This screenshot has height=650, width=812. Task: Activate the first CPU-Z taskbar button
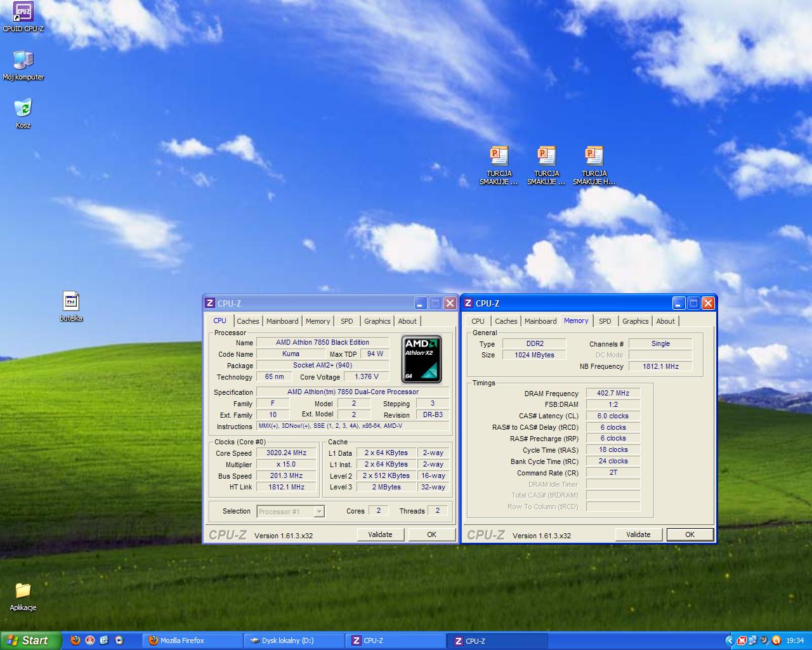tap(396, 640)
